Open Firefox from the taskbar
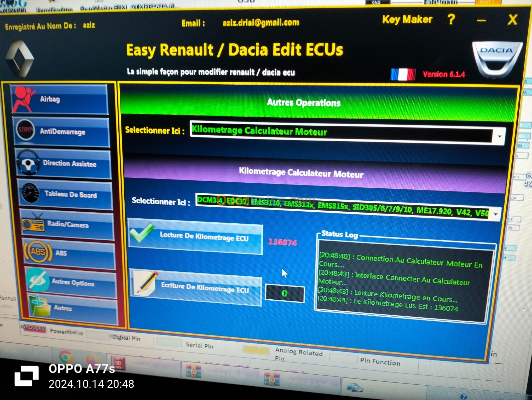The height and width of the screenshot is (400, 532). pos(92,361)
